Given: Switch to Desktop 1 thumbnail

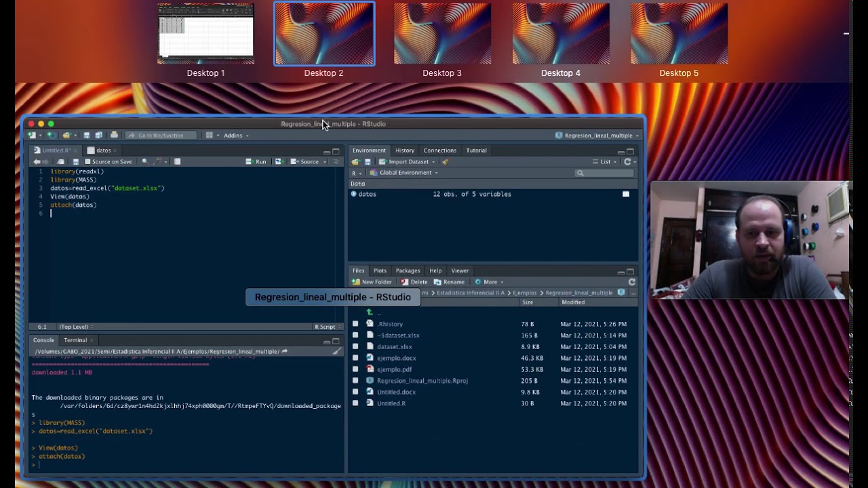Looking at the screenshot, I should tap(205, 33).
